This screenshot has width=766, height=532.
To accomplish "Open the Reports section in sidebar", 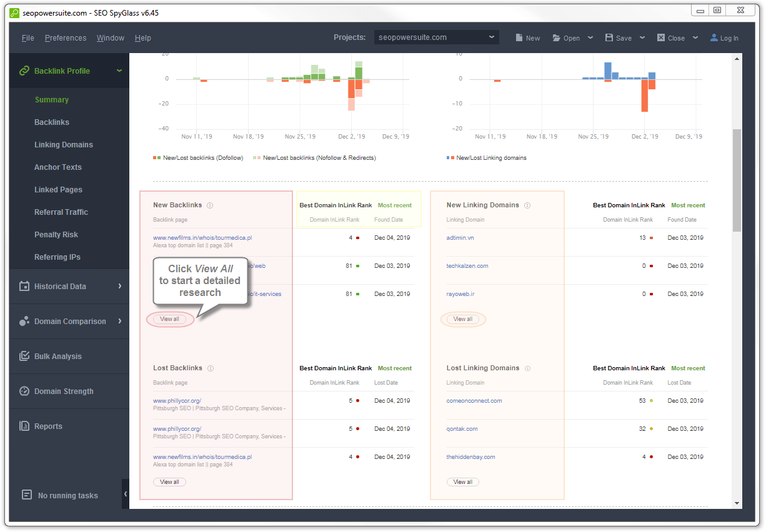I will click(x=48, y=426).
